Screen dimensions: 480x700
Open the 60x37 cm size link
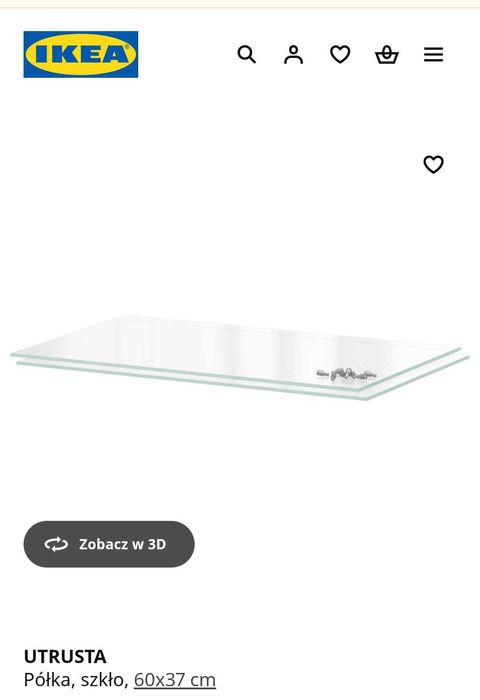pyautogui.click(x=175, y=680)
